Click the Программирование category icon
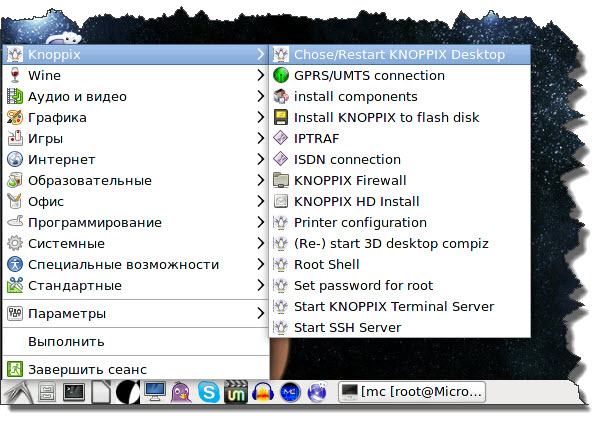 15,222
